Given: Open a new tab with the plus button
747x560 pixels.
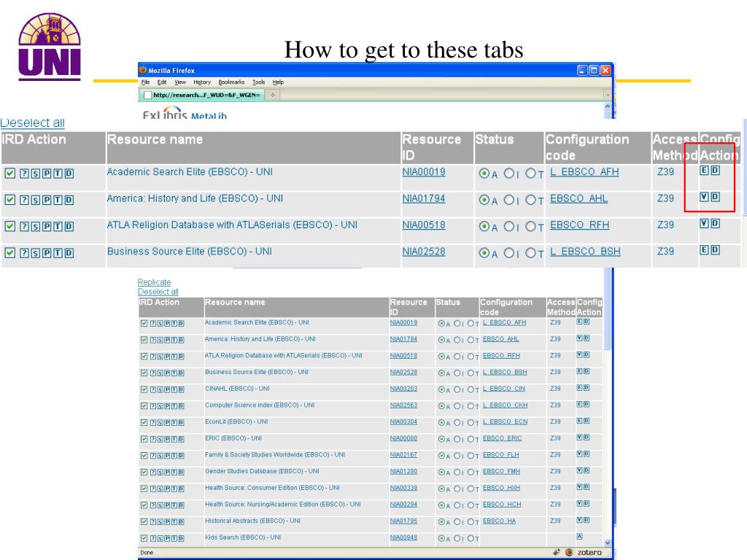Looking at the screenshot, I should point(273,96).
